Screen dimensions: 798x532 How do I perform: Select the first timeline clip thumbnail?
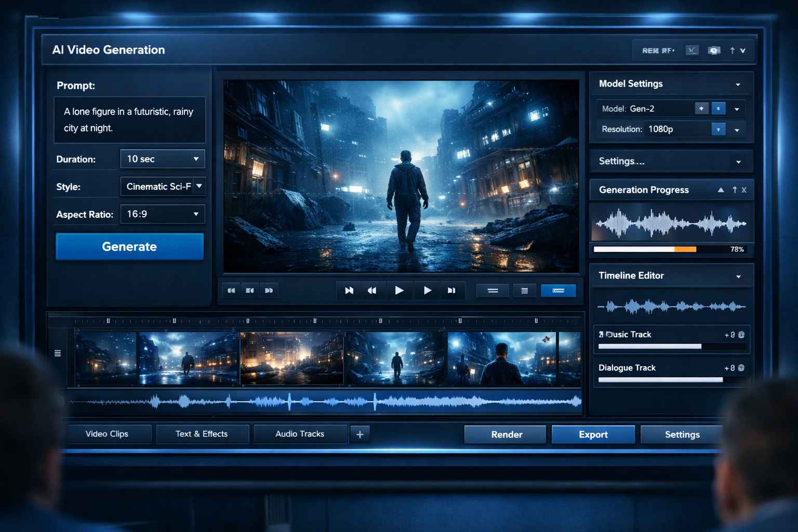[x=106, y=358]
